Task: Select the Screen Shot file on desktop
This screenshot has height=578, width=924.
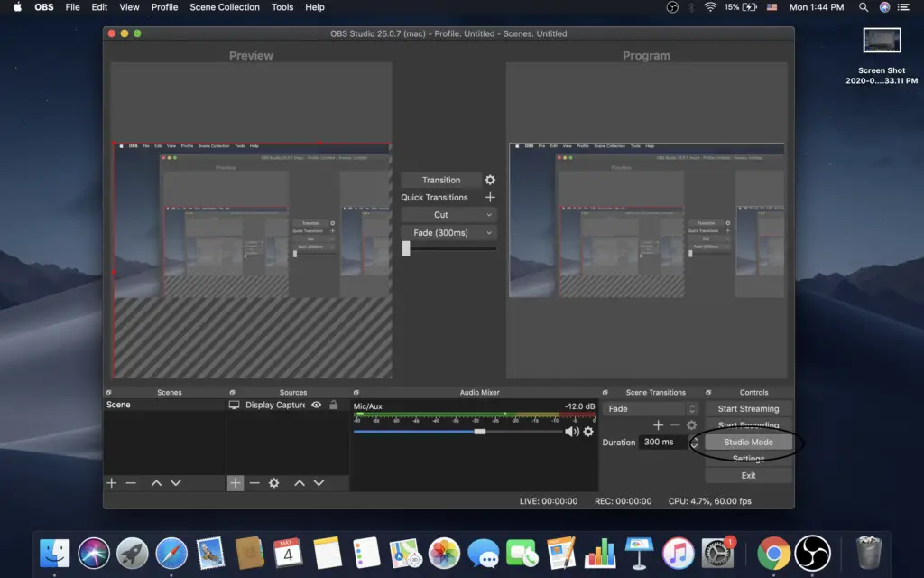Action: (882, 56)
